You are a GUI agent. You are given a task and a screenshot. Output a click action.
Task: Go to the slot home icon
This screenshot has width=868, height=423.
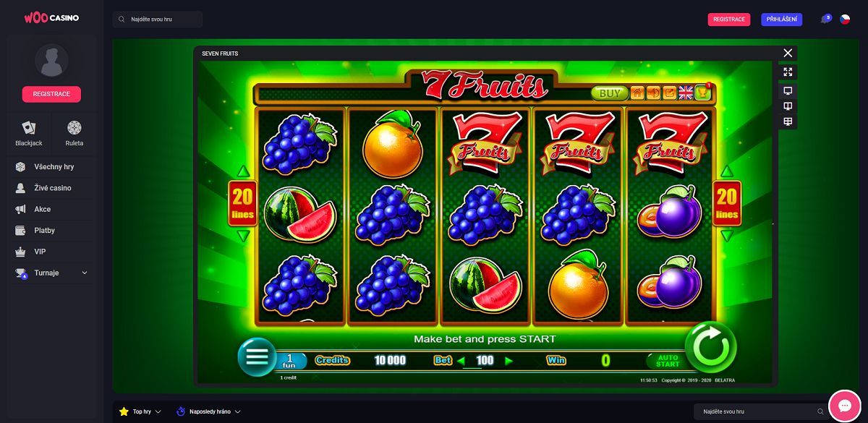(x=637, y=93)
